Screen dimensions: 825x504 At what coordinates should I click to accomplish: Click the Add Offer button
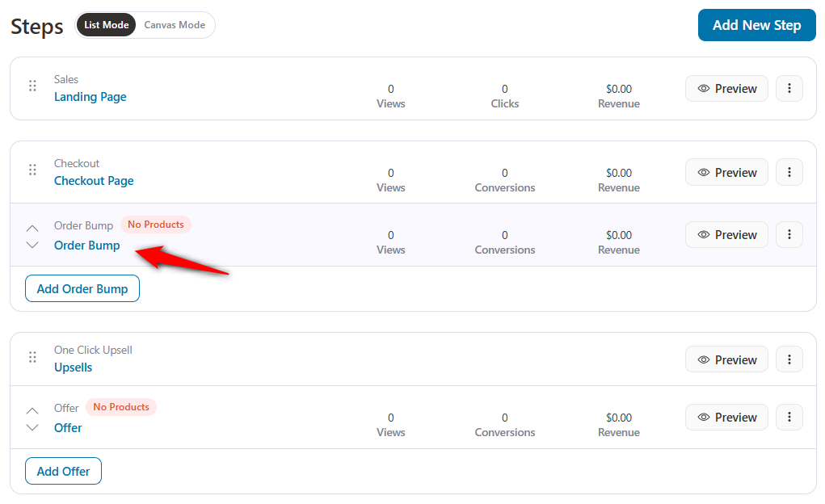pyautogui.click(x=63, y=472)
